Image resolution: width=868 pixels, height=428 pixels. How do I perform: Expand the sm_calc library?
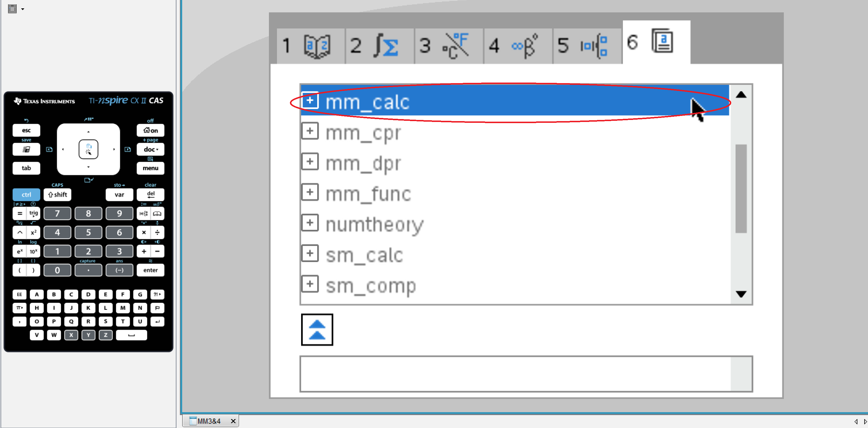(x=310, y=253)
